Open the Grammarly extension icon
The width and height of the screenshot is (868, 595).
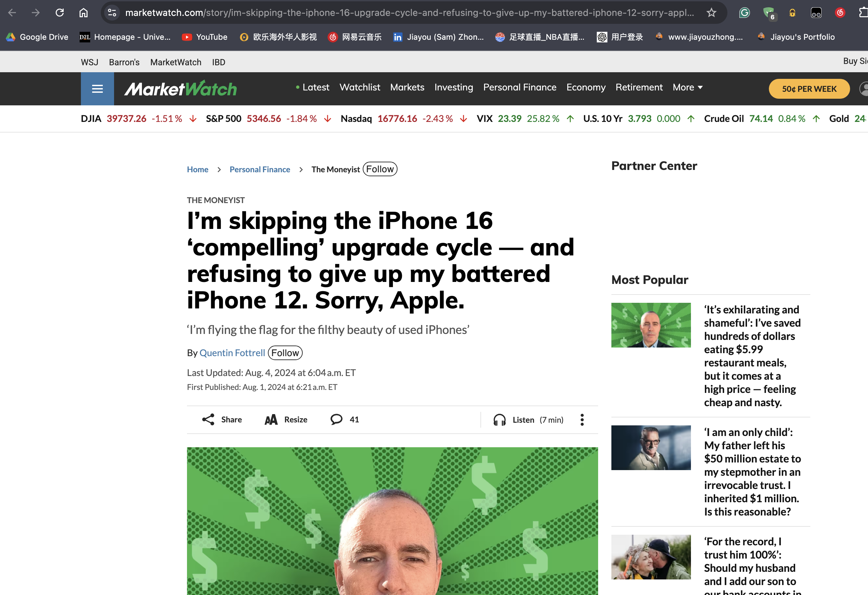(x=744, y=13)
